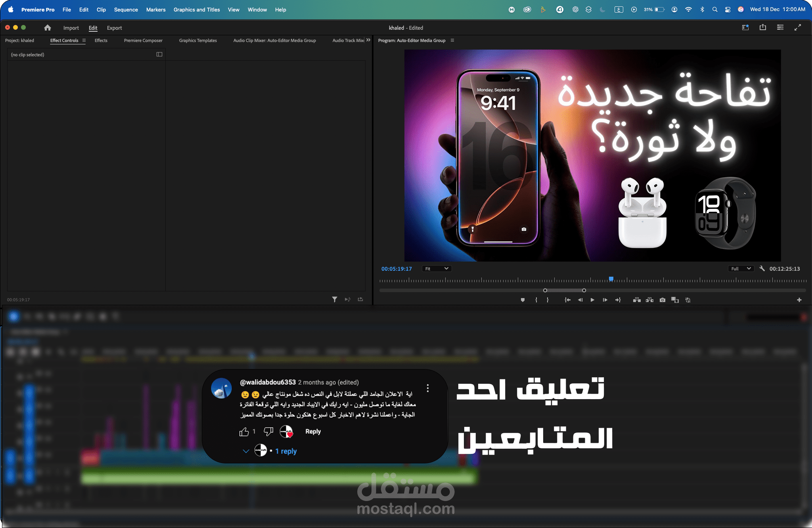Click the Filter Properties funnel icon

pos(335,299)
